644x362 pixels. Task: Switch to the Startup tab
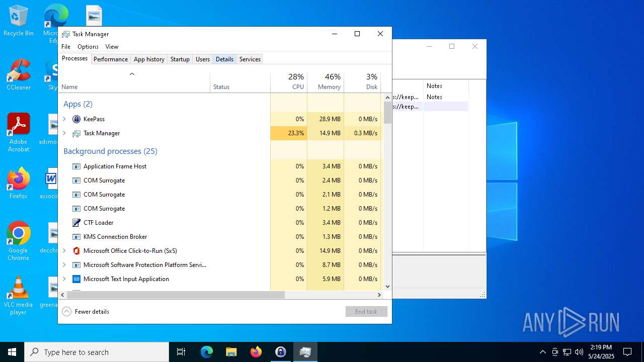[x=180, y=59]
